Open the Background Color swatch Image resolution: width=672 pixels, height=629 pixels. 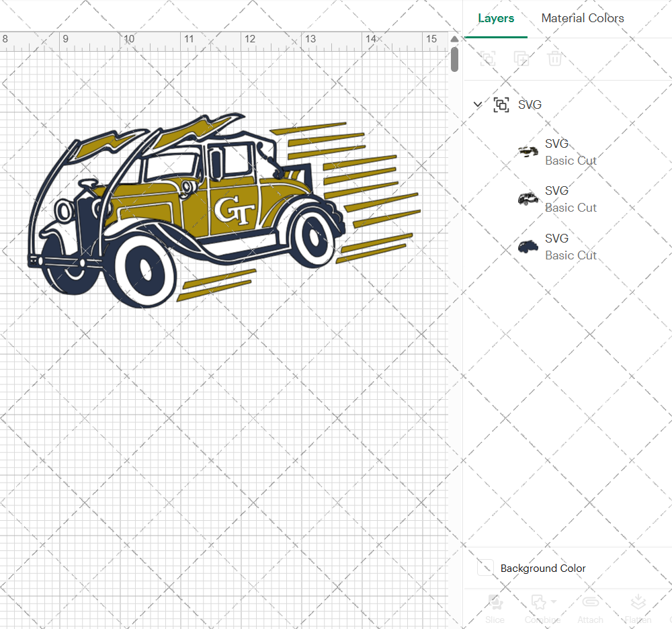[486, 568]
